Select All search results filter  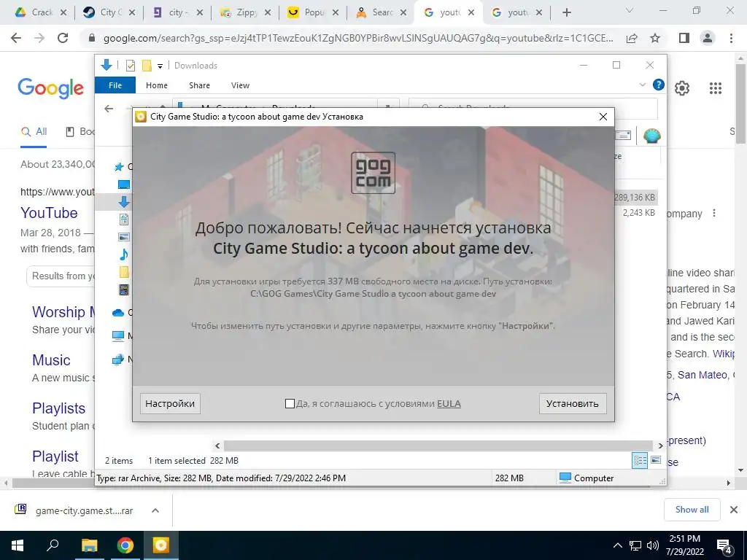[x=34, y=132]
